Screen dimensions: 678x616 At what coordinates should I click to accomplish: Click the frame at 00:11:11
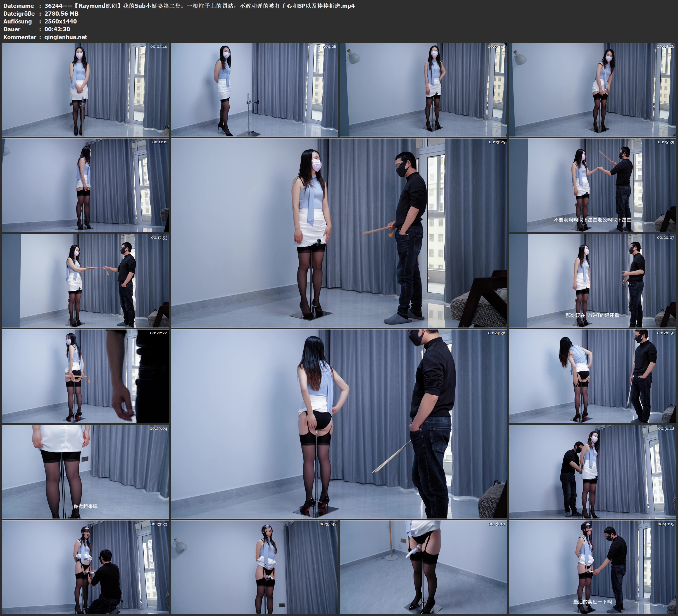pos(85,185)
